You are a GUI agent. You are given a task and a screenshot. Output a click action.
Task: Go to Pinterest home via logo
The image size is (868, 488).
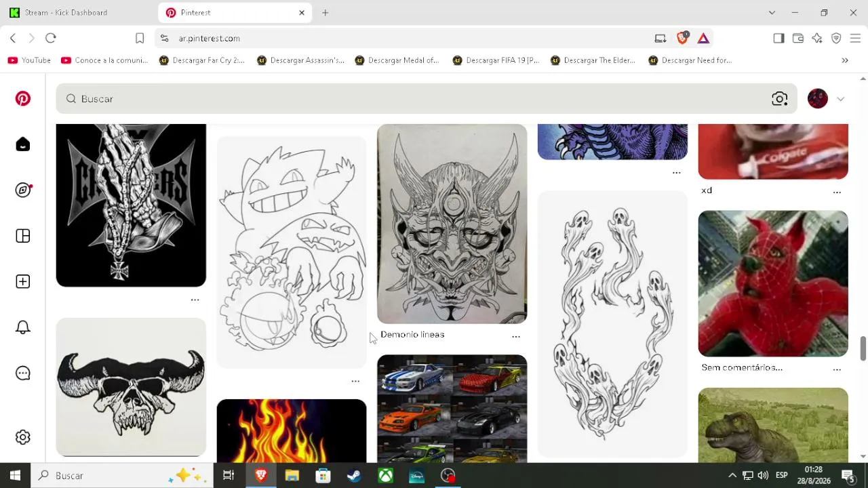pos(23,99)
